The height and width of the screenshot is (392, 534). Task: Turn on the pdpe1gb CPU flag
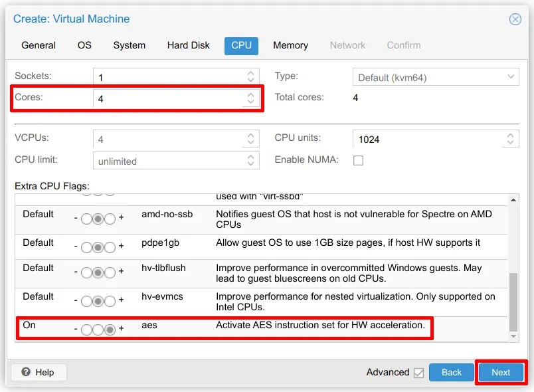110,247
